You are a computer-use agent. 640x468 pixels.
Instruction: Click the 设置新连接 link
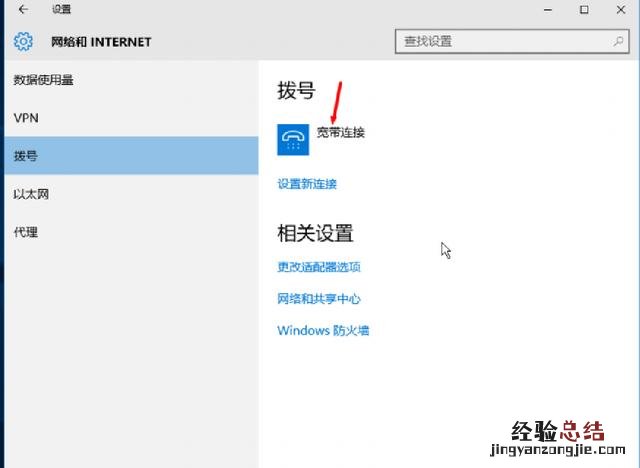[x=307, y=184]
